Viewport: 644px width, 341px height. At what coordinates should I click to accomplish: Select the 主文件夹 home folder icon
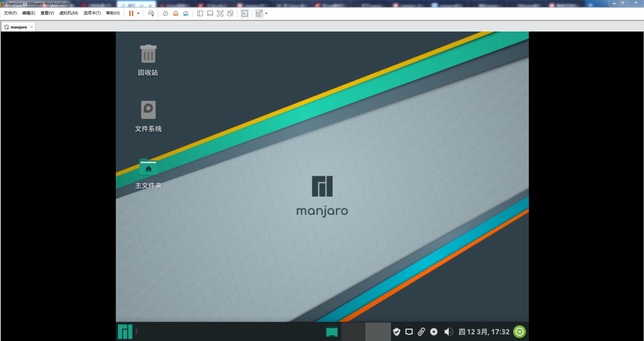148,174
